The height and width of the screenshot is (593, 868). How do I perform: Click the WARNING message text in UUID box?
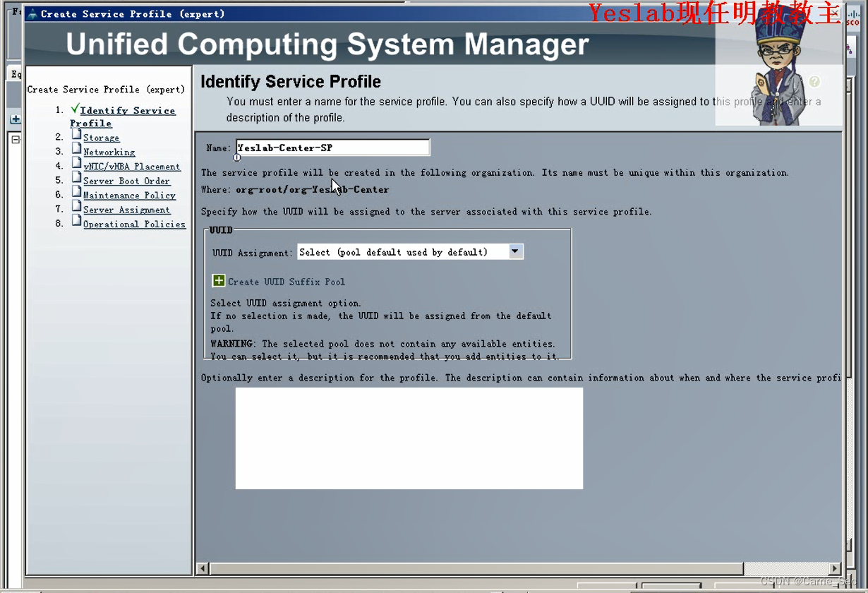tap(385, 350)
